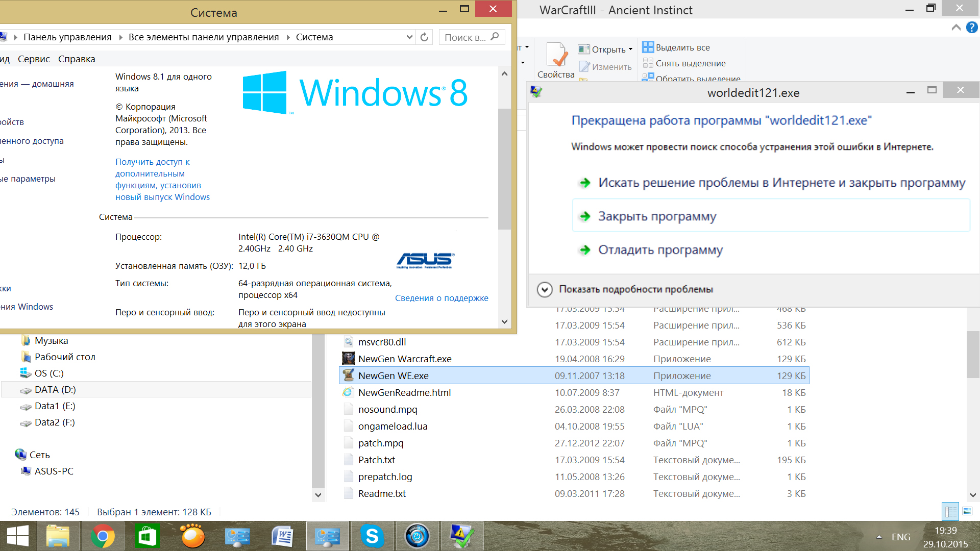Switch to the large icons view toggle
Viewport: 980px width, 551px height.
point(967,511)
